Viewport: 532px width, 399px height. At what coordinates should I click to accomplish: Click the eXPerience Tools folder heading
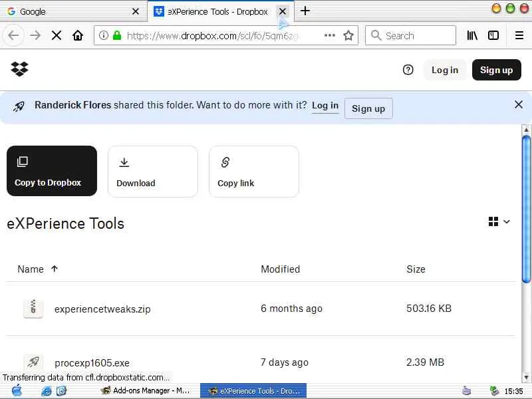click(x=65, y=223)
